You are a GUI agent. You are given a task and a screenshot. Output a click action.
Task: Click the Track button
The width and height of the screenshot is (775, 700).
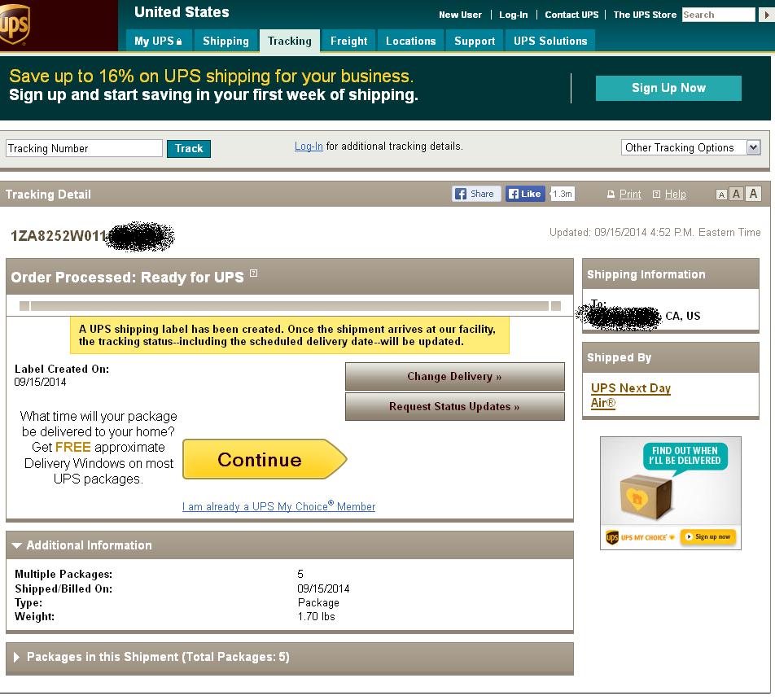tap(189, 148)
